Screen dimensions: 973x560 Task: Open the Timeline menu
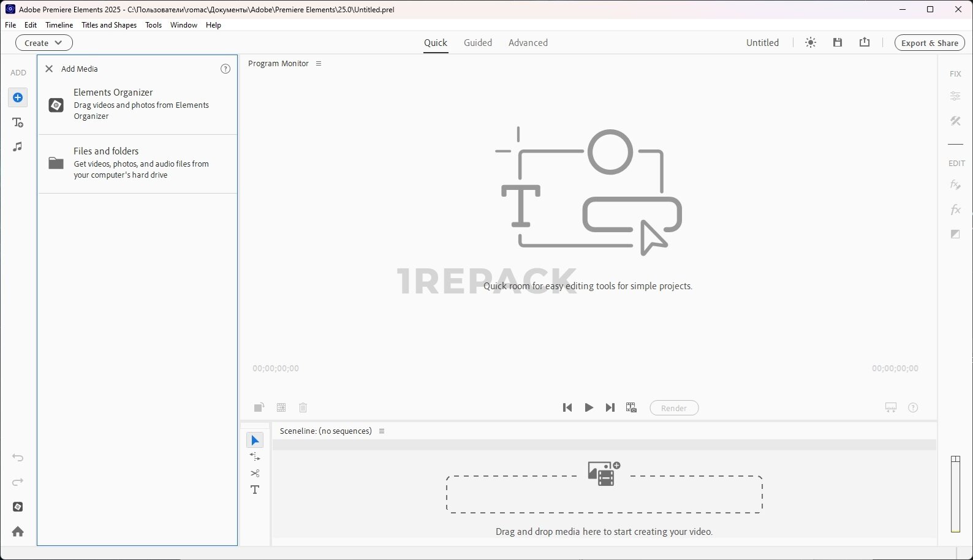pyautogui.click(x=59, y=25)
